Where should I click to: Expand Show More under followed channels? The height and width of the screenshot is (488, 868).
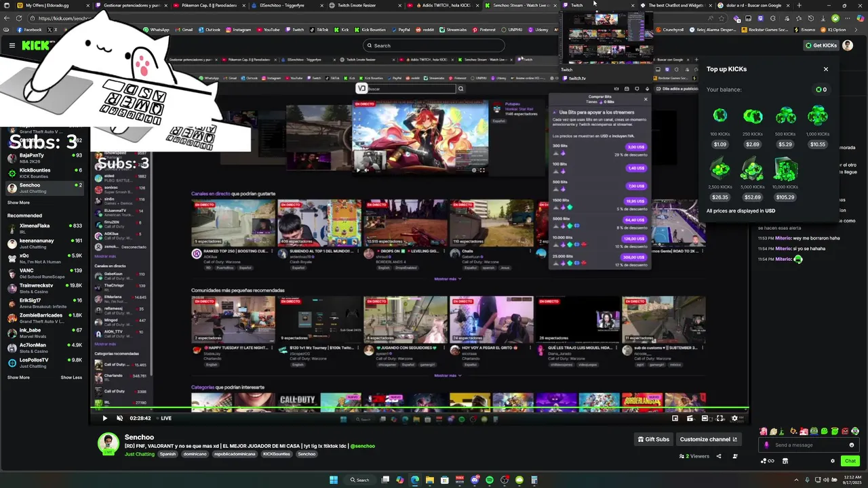tap(18, 203)
